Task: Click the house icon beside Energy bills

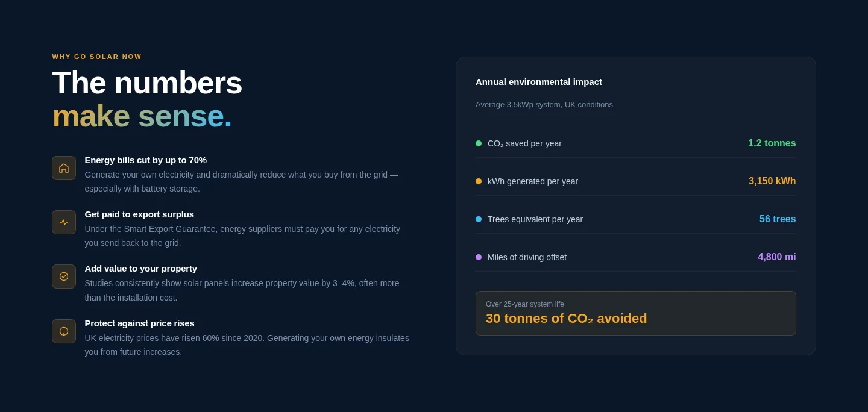Action: (64, 168)
